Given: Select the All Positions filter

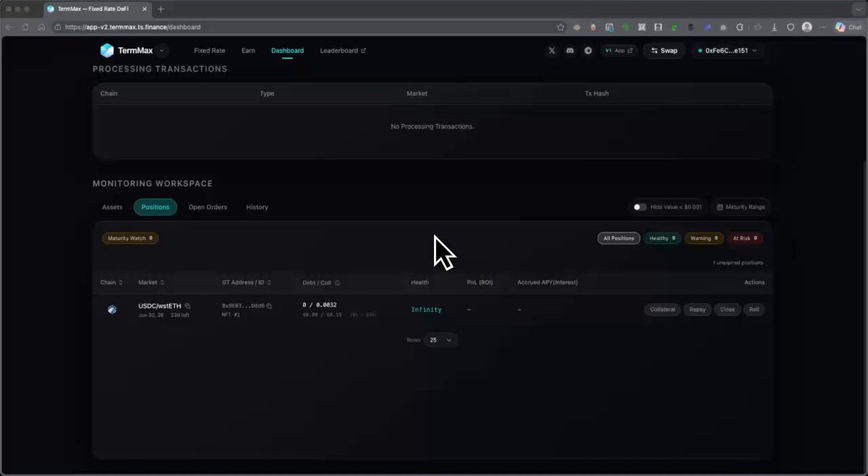Looking at the screenshot, I should [x=618, y=238].
